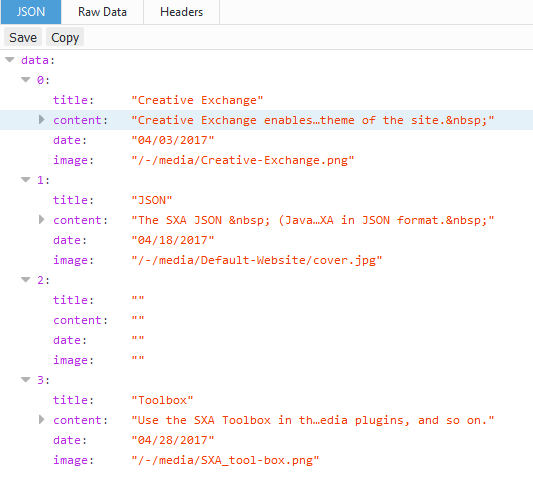The height and width of the screenshot is (498, 533).
Task: Select the date value "04/18/2017"
Action: pyautogui.click(x=173, y=240)
